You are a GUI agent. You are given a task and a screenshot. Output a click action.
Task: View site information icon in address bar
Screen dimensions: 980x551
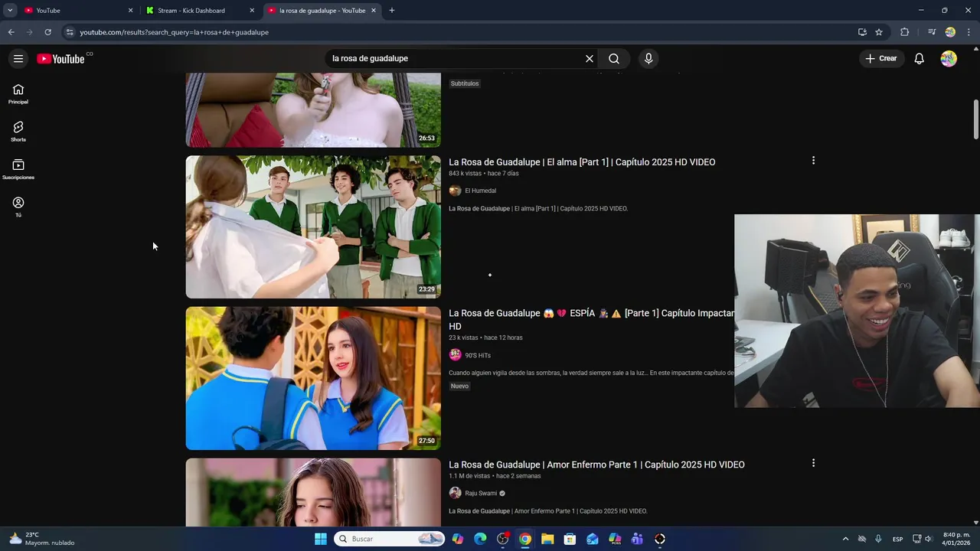[x=70, y=32]
